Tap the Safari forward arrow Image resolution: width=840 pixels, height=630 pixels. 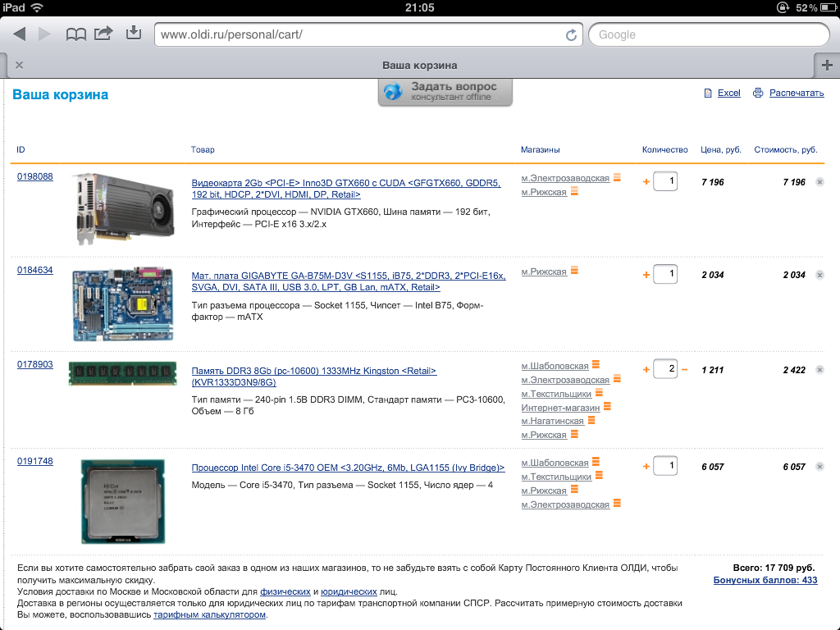pos(44,34)
